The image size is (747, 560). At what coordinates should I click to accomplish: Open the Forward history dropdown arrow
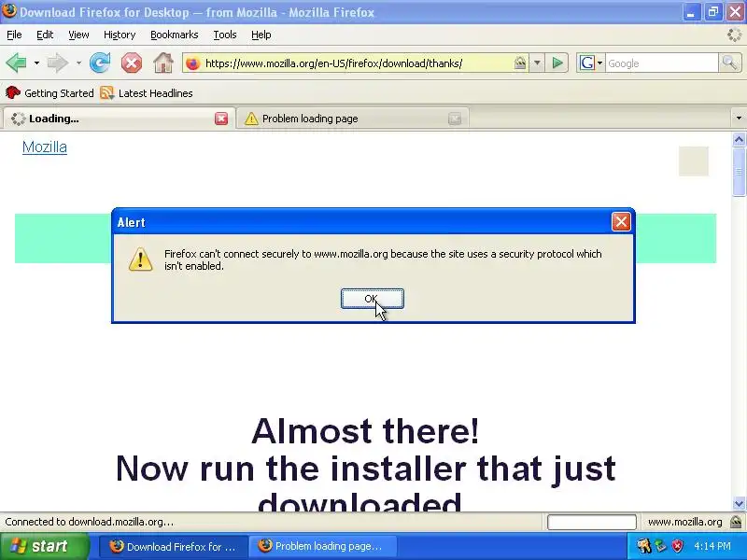coord(78,63)
